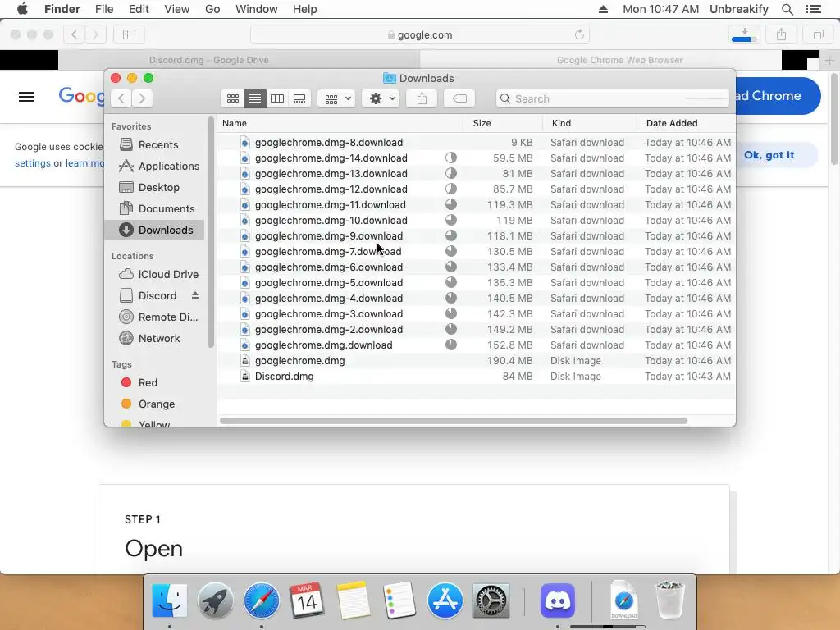The width and height of the screenshot is (840, 630).
Task: Show Safari downloads list
Action: click(744, 34)
